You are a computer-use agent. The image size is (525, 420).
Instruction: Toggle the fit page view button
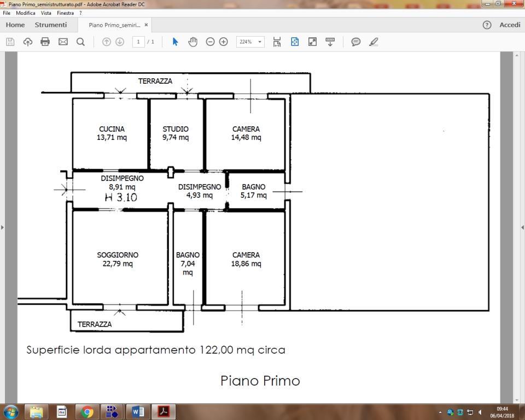[x=295, y=42]
